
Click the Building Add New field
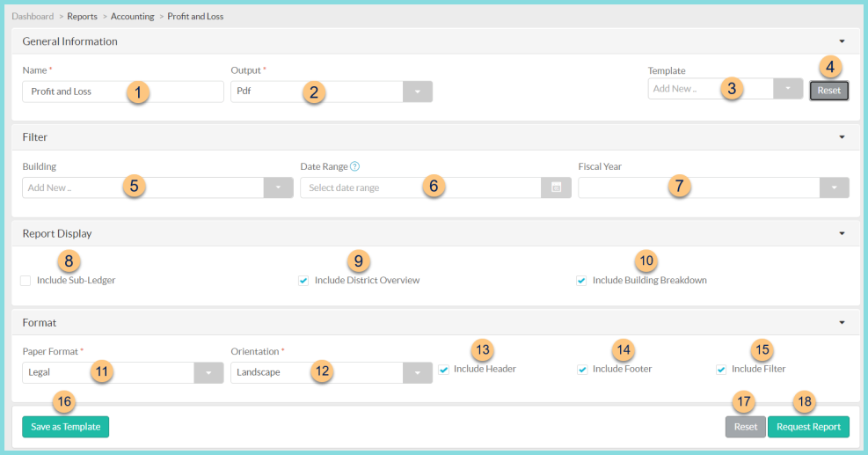click(x=142, y=187)
